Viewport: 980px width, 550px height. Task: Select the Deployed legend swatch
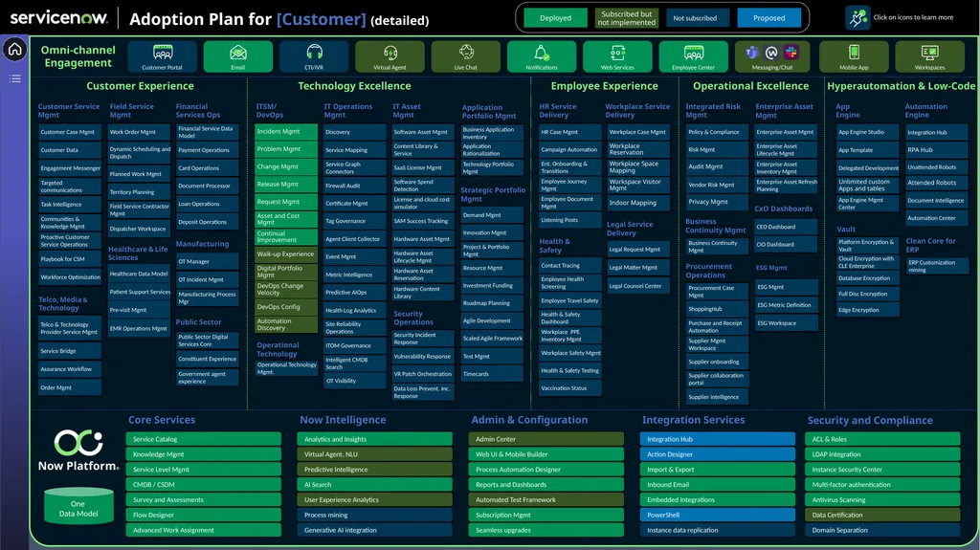556,18
